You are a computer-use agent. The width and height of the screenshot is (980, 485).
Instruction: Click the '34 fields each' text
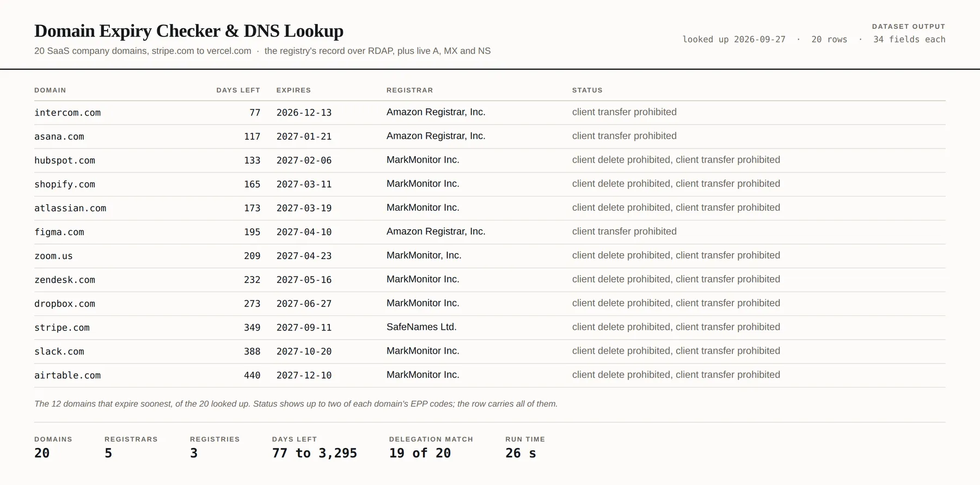(909, 40)
